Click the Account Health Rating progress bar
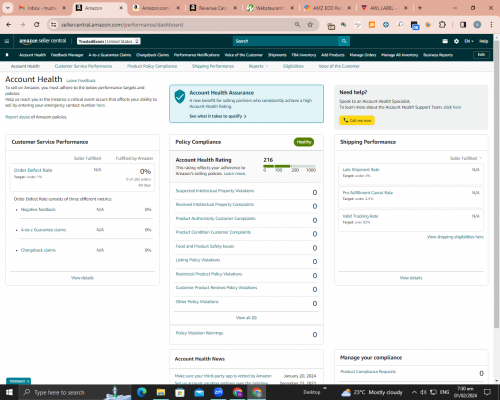Screen dimensions: 500x400 click(x=289, y=166)
